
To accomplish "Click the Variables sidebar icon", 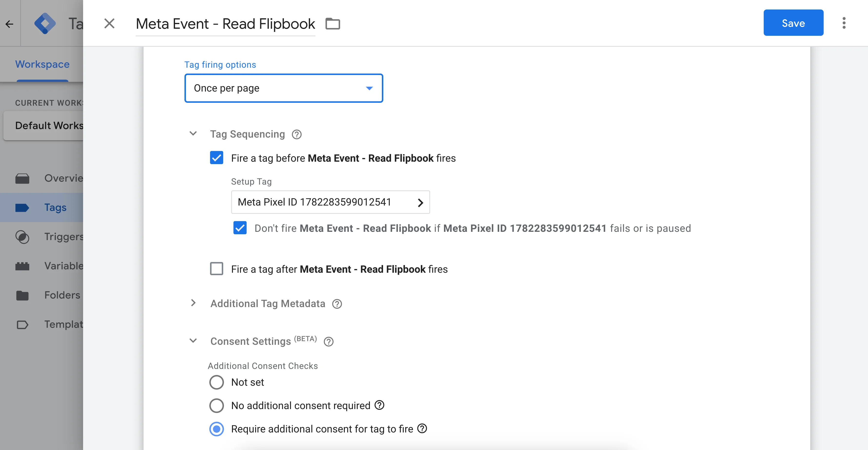I will (22, 266).
